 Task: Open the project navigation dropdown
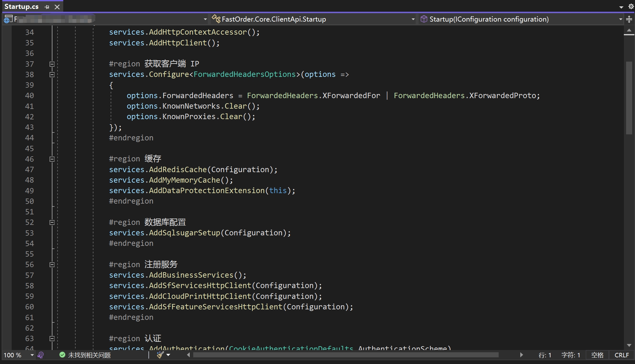tap(205, 19)
